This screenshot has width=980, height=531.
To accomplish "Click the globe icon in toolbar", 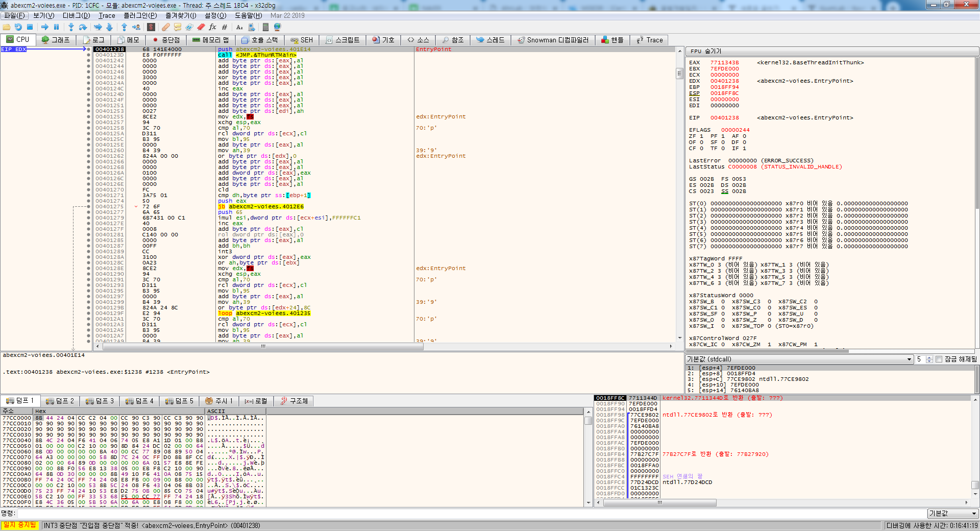I will tap(277, 27).
